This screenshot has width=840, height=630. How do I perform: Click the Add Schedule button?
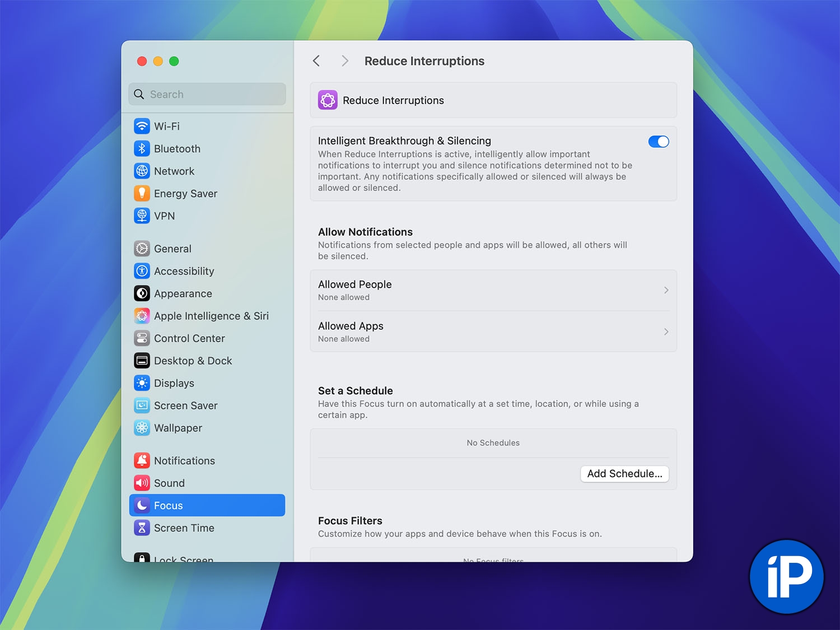click(624, 474)
